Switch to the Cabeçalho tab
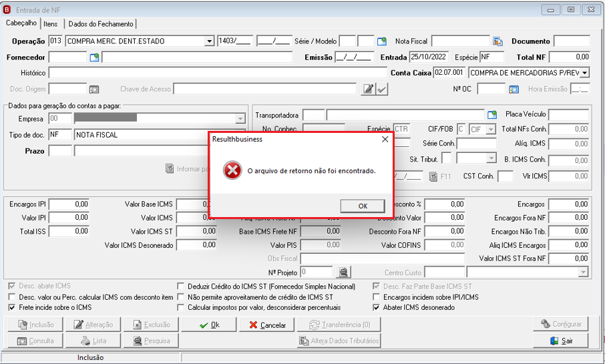Viewport: 605px width, 364px height. 21,23
